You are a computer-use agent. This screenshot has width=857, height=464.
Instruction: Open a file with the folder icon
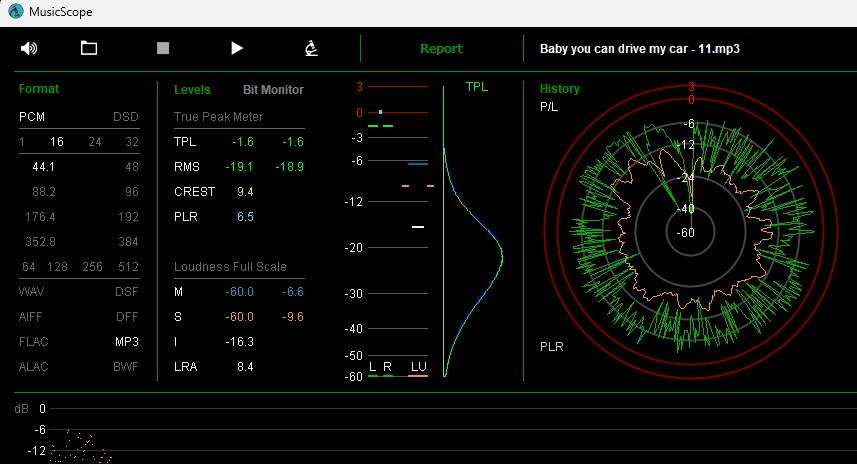click(89, 48)
